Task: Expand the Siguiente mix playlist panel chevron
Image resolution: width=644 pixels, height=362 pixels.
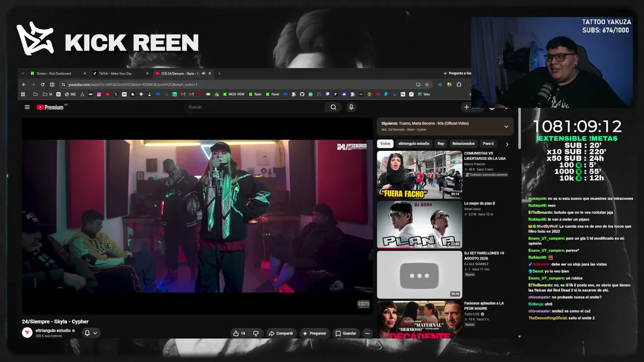Action: 506,126
